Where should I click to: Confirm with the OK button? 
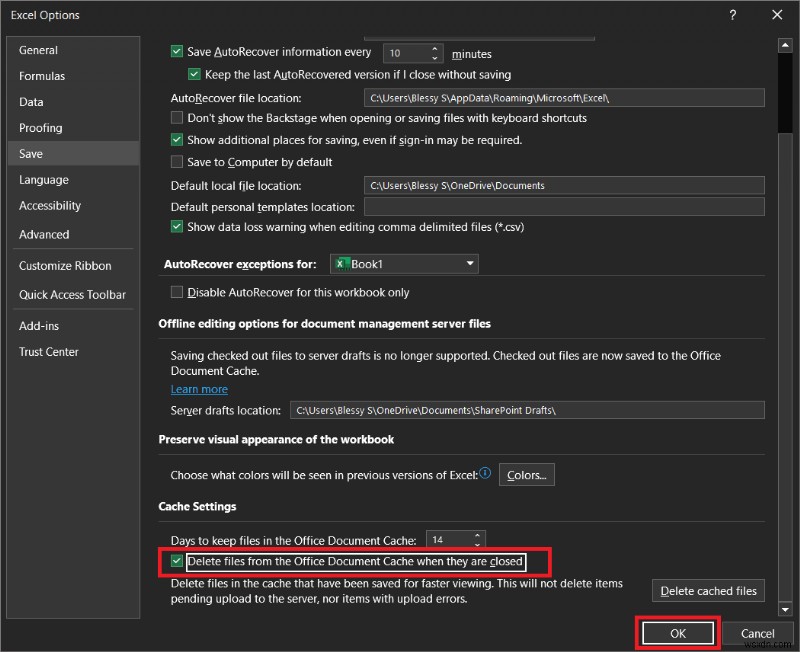[x=678, y=634]
